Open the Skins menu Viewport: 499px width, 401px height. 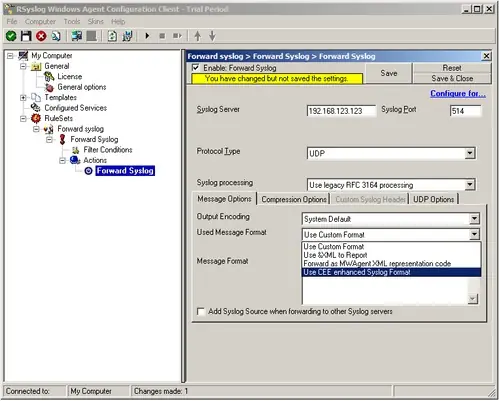[x=96, y=21]
